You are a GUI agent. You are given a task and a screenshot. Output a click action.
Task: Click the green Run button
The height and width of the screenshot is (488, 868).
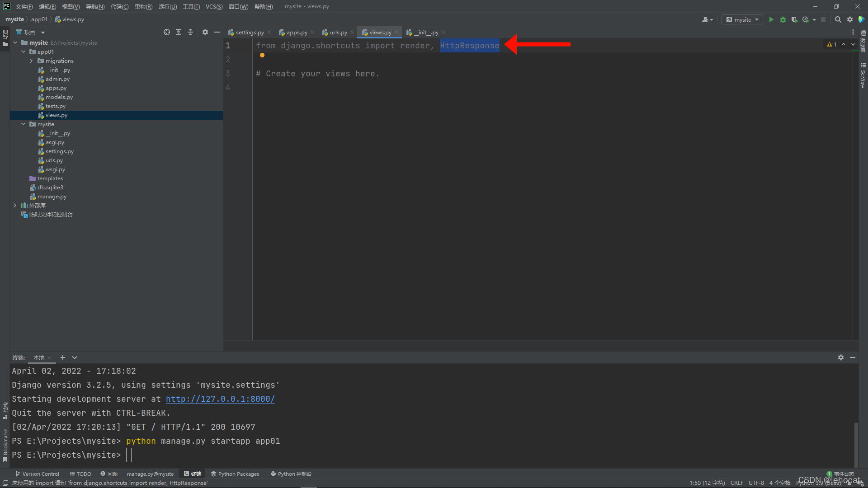771,19
